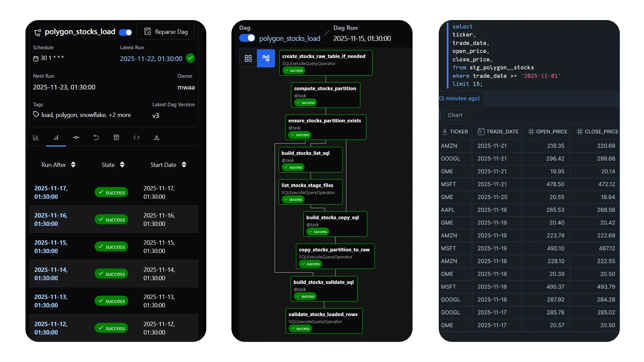The height and width of the screenshot is (362, 644).
Task: Disable the polygon_stocks_load DAG toggle
Action: [125, 32]
